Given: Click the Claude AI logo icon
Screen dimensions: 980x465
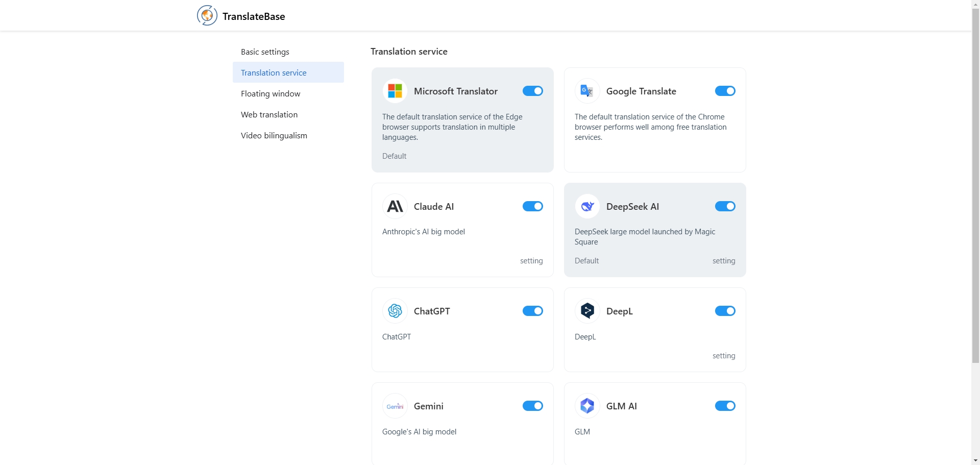Looking at the screenshot, I should [395, 206].
